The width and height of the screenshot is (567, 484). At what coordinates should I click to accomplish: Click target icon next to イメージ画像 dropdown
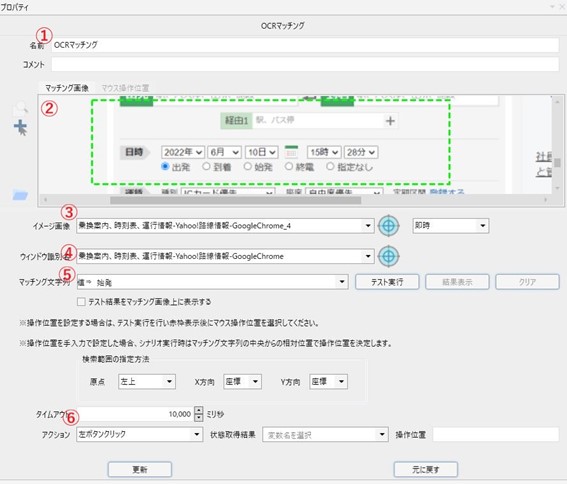(389, 226)
